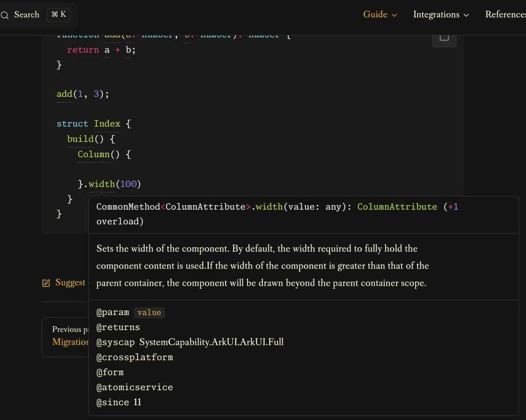This screenshot has width=526, height=420.
Task: Click the @syscap SystemCapability.ArkUI.ArkUI.Full line
Action: click(x=190, y=342)
